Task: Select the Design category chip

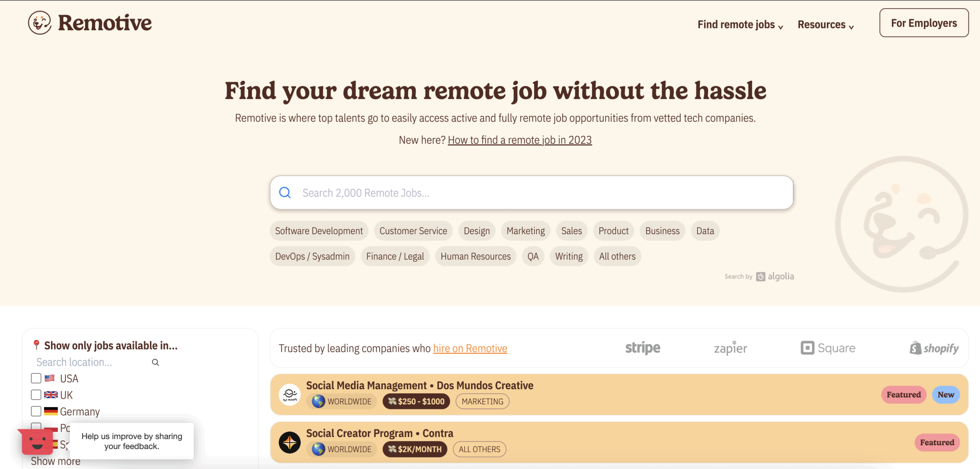Action: pos(477,231)
